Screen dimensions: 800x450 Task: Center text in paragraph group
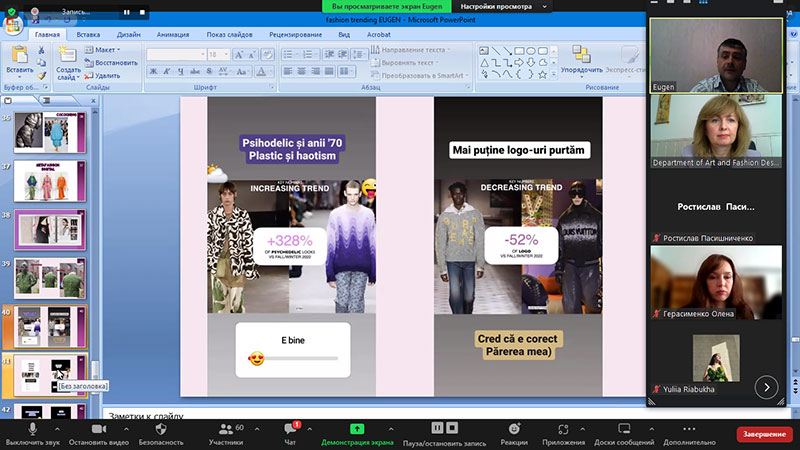(x=302, y=71)
